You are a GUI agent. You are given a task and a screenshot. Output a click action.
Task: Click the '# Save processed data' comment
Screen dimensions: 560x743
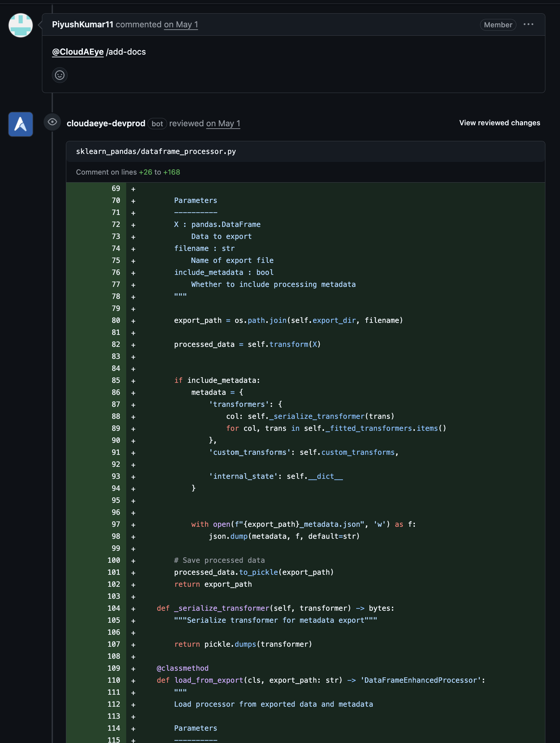click(219, 560)
